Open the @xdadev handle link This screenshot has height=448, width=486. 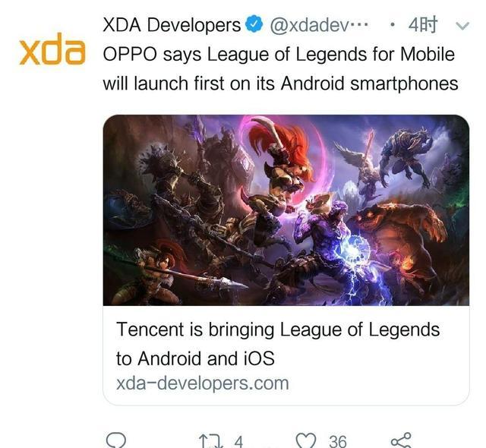[x=319, y=25]
